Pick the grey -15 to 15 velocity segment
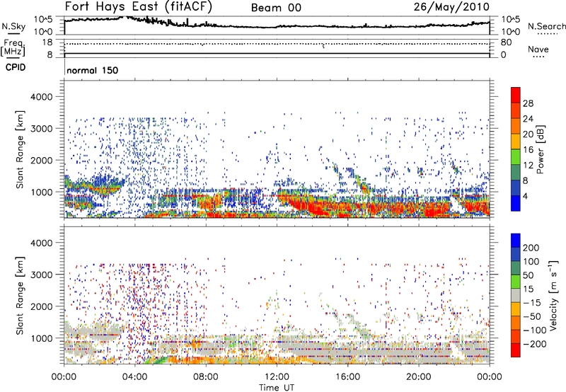The height and width of the screenshot is (392, 566). 516,296
